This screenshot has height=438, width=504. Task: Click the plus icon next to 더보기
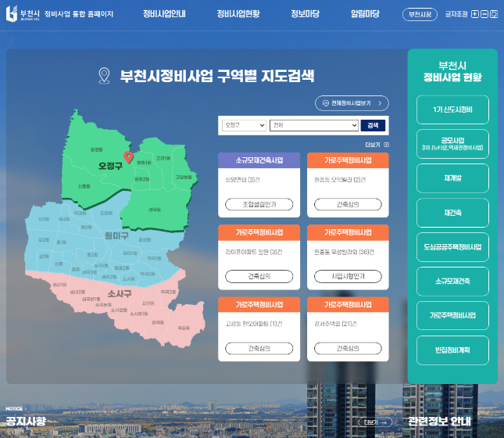click(x=386, y=145)
